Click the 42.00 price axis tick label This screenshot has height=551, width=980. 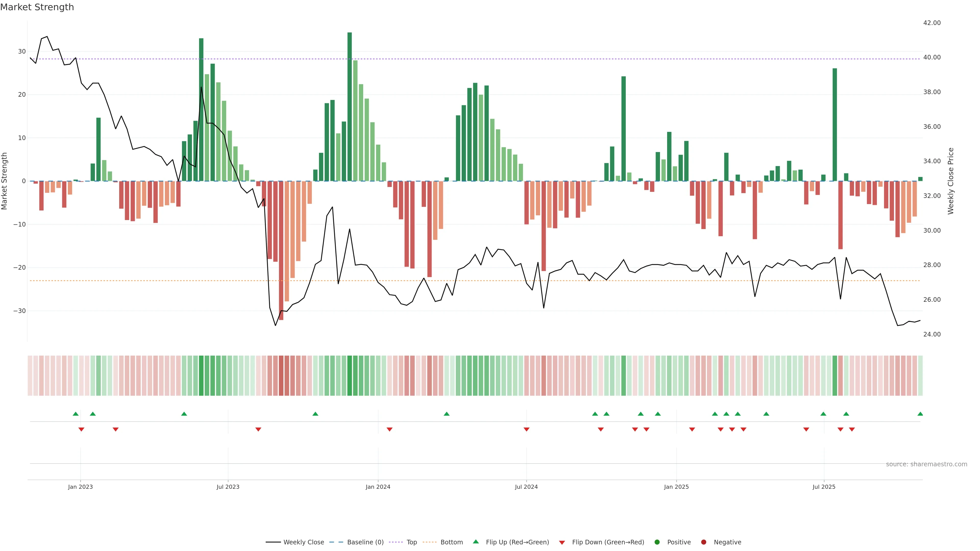click(x=932, y=23)
